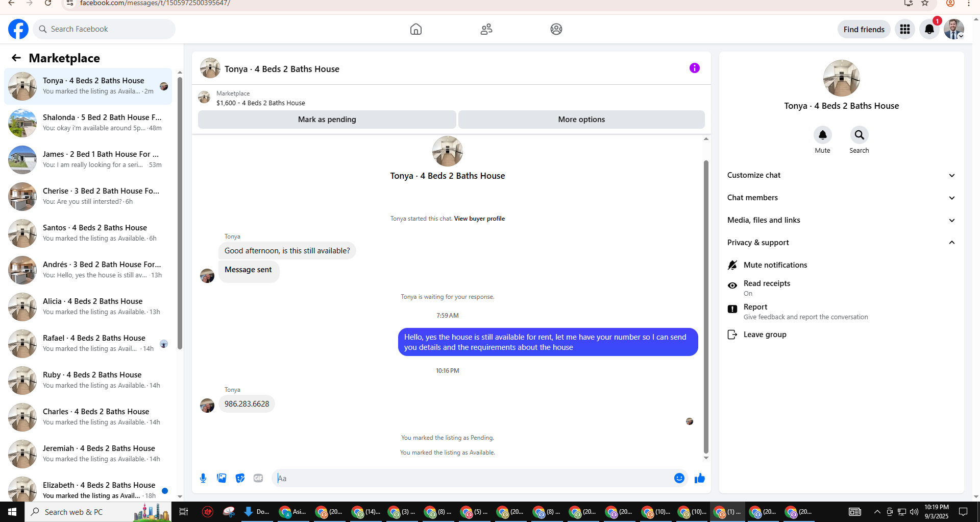Open the View buyer profile link
The width and height of the screenshot is (980, 522).
[479, 219]
